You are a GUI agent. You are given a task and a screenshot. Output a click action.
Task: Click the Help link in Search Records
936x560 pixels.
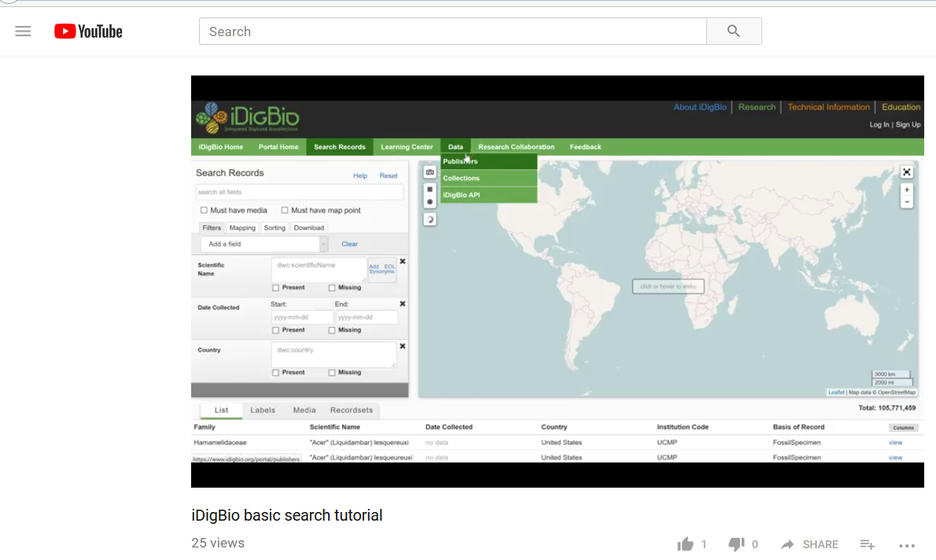click(360, 175)
